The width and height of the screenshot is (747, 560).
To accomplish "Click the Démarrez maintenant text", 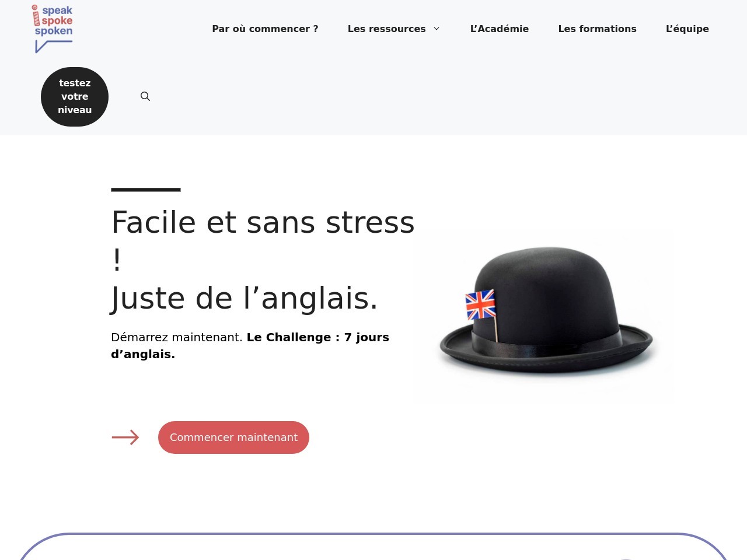I will point(176,337).
